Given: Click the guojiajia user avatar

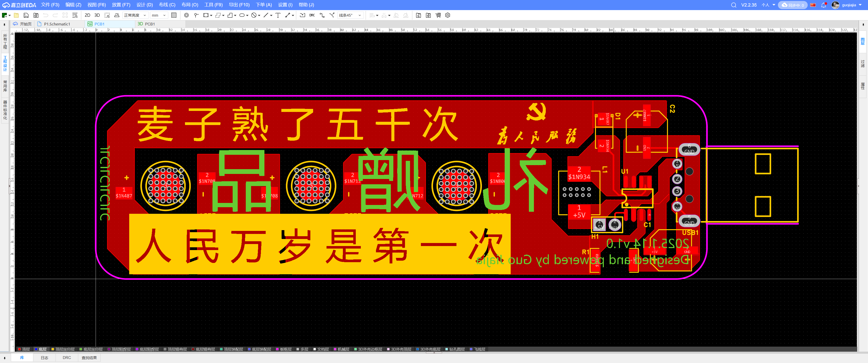Looking at the screenshot, I should pyautogui.click(x=835, y=5).
